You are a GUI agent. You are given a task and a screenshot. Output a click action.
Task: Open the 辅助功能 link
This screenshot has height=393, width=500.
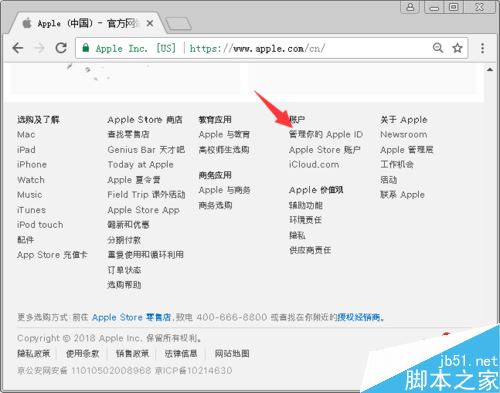pos(306,205)
